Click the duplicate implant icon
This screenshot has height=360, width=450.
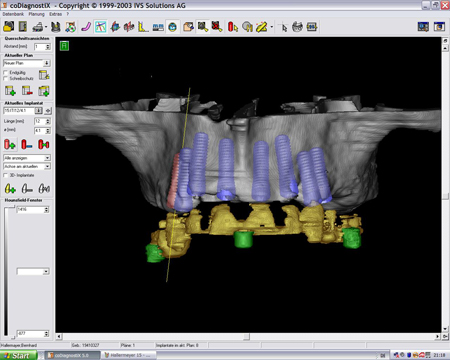point(44,144)
